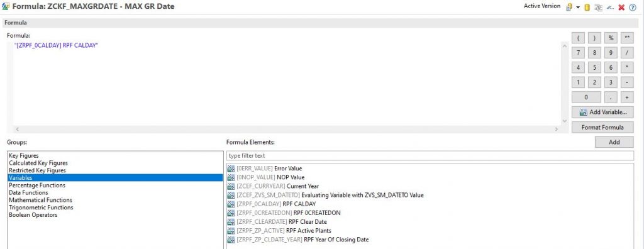This screenshot has width=644, height=249.
Task: Insert a closing parenthesis button
Action: point(594,38)
